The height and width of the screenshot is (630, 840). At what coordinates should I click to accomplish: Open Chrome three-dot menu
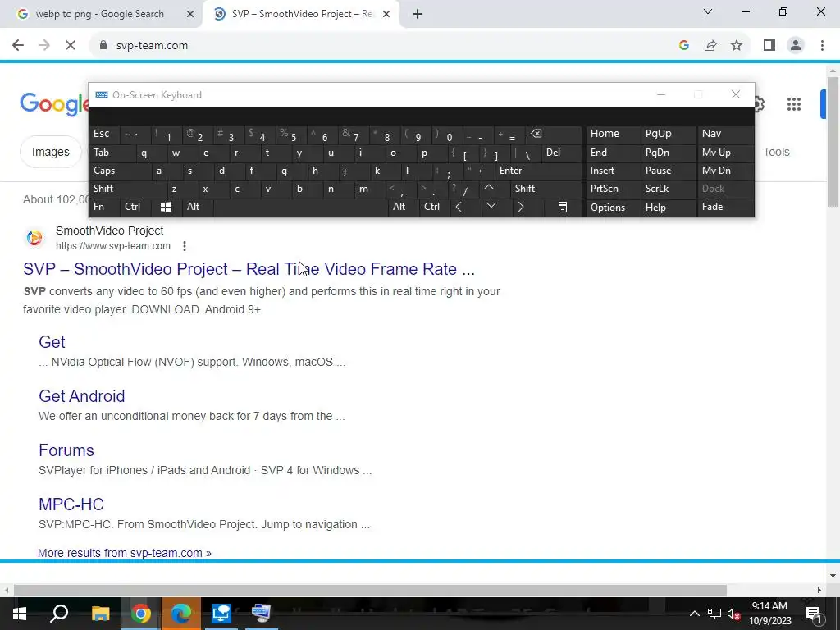pyautogui.click(x=822, y=46)
